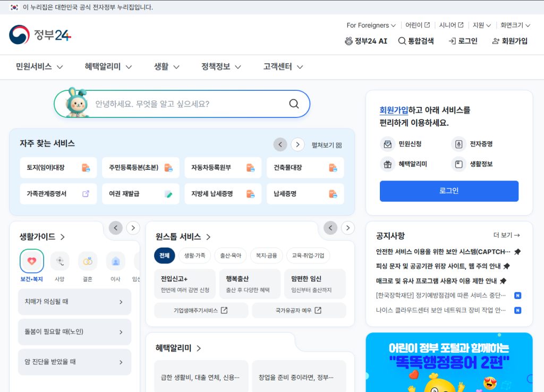The image size is (544, 392).
Task: Go to previous 생활가이드 categories
Action: click(115, 228)
